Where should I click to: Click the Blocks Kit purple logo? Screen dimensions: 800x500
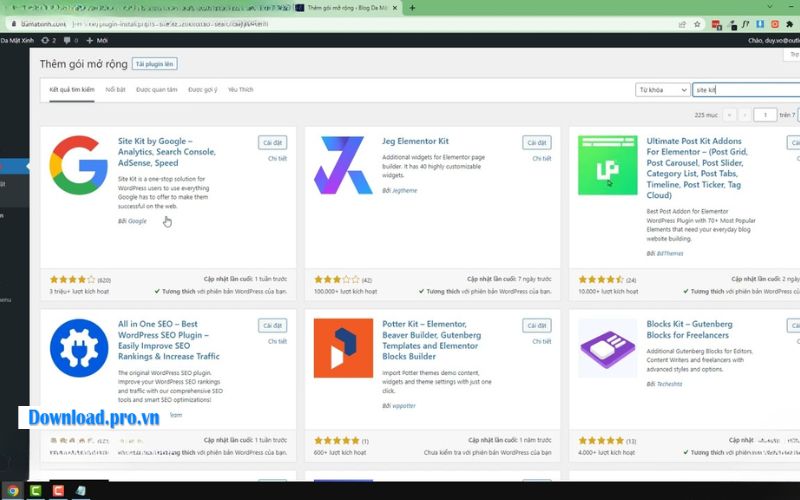point(607,348)
